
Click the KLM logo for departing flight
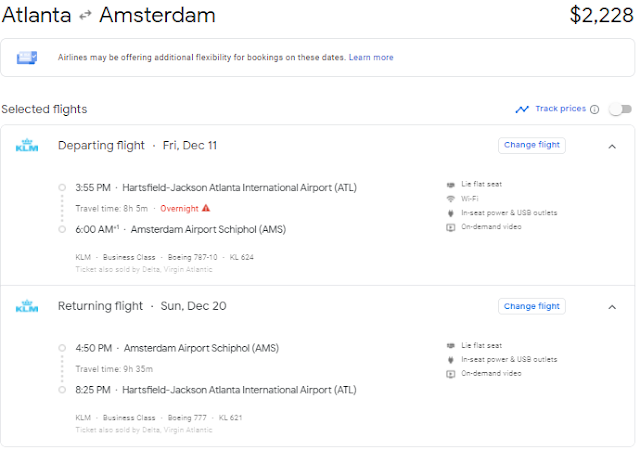pyautogui.click(x=27, y=145)
